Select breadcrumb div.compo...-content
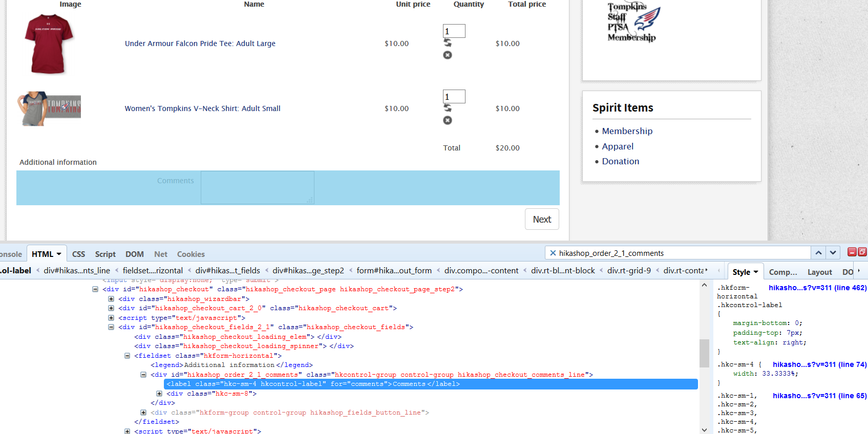 pos(481,270)
